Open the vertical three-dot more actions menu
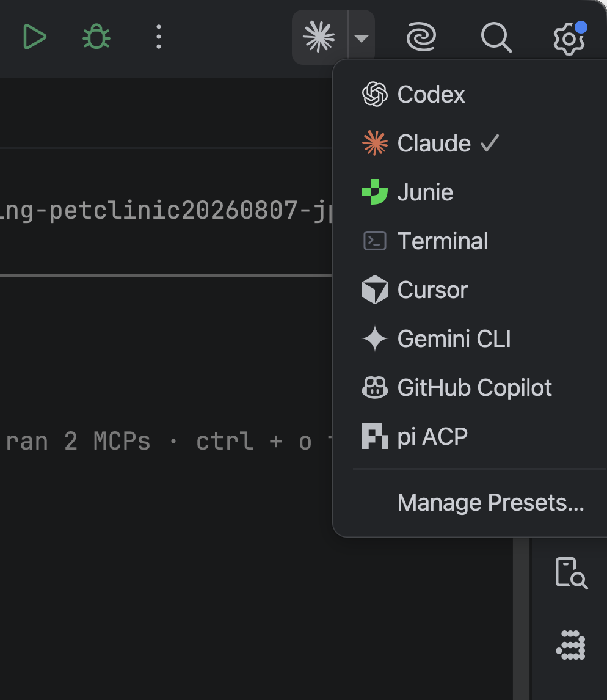The image size is (607, 700). coord(158,37)
